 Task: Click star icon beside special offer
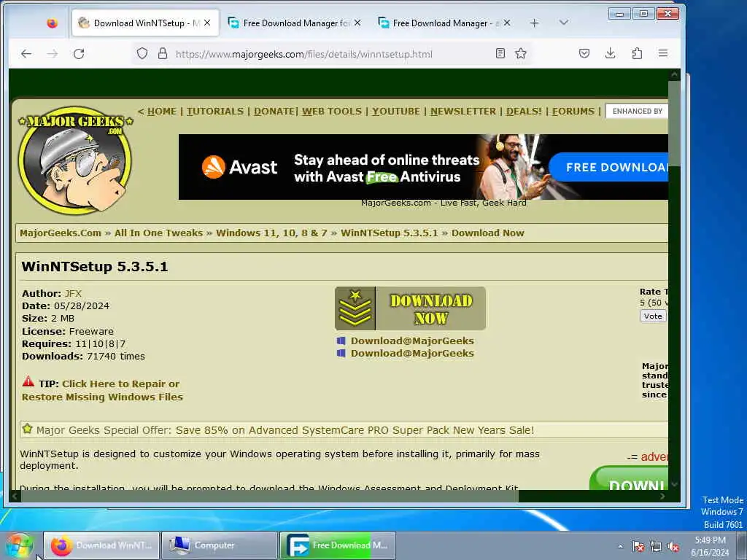(x=28, y=429)
